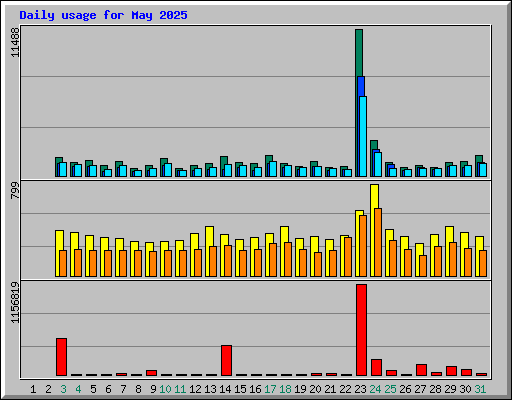The height and width of the screenshot is (400, 512).
Task: Click the 'Daily usage for May 2025' title
Action: (103, 15)
